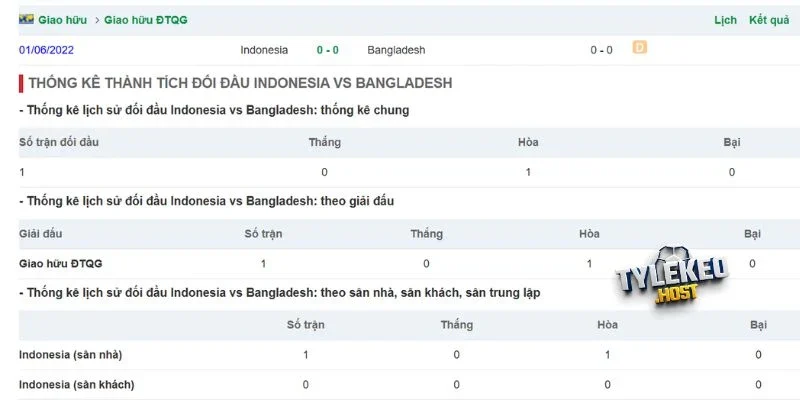The image size is (800, 400).
Task: Click the flag icon beside Giao hữu
Action: tap(27, 19)
